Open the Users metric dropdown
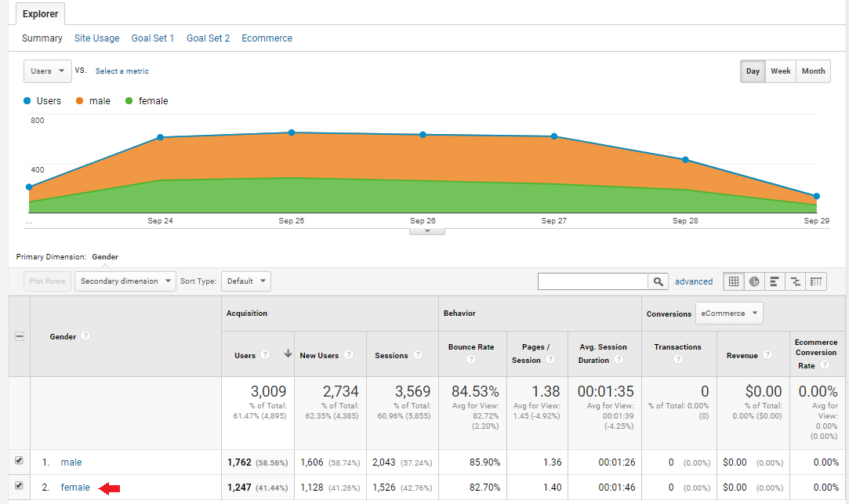The width and height of the screenshot is (849, 504). 47,71
